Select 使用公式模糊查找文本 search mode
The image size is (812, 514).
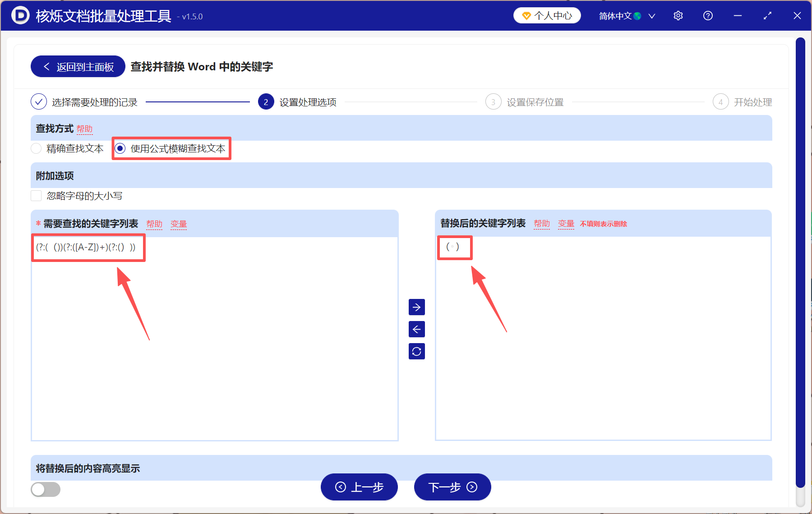[x=120, y=148]
